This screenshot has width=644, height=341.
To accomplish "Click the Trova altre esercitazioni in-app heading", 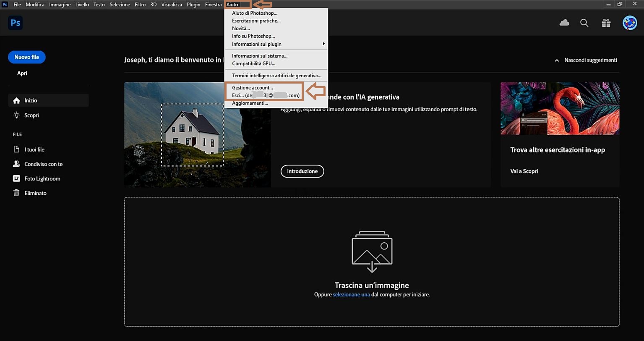I will click(x=558, y=150).
